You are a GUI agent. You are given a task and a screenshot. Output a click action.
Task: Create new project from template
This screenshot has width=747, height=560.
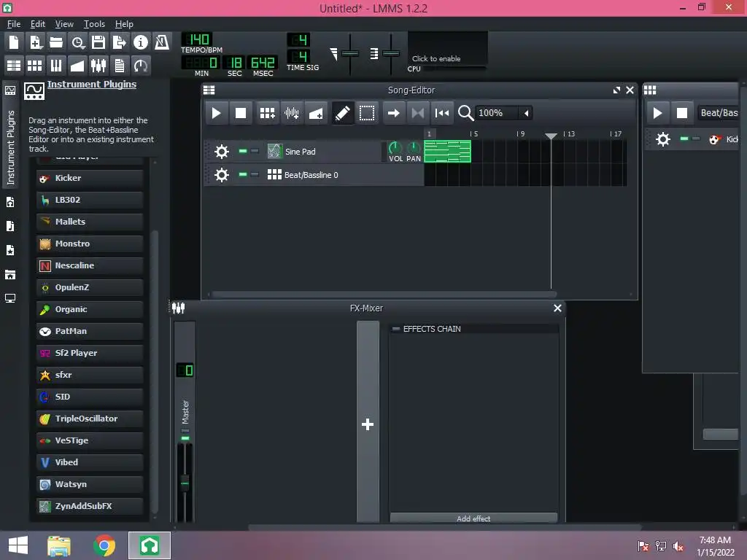(x=36, y=42)
